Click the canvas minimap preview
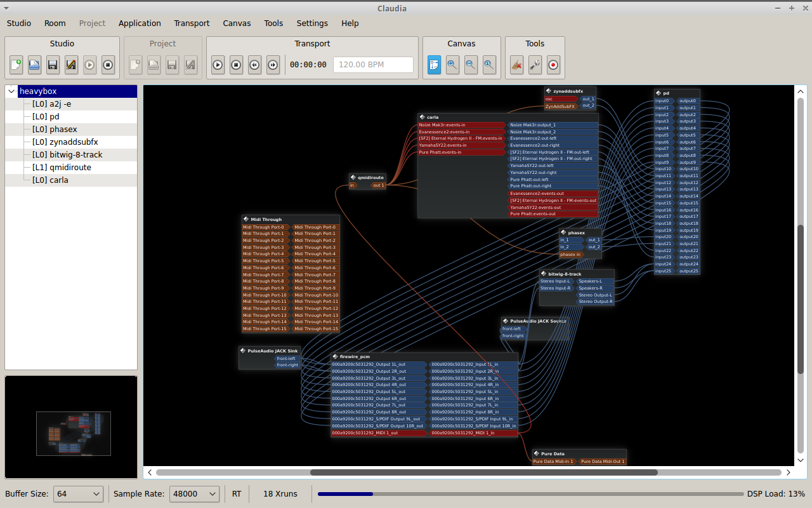Screen dimensions: 812x508 [71, 427]
